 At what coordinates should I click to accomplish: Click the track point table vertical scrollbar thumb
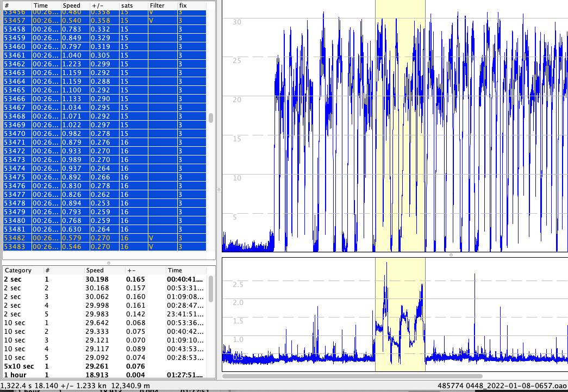[211, 118]
